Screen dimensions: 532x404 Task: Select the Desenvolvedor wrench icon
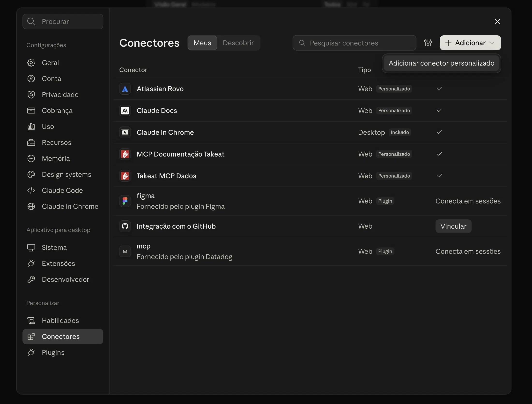coord(31,279)
